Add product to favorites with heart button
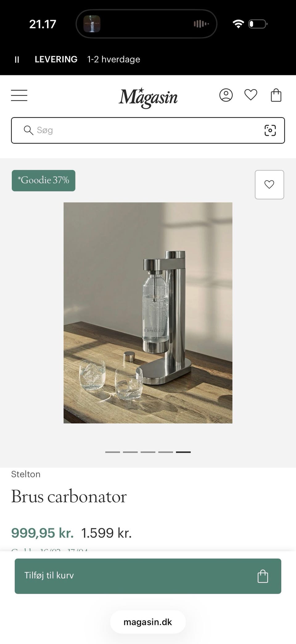296x644 pixels. pos(269,185)
